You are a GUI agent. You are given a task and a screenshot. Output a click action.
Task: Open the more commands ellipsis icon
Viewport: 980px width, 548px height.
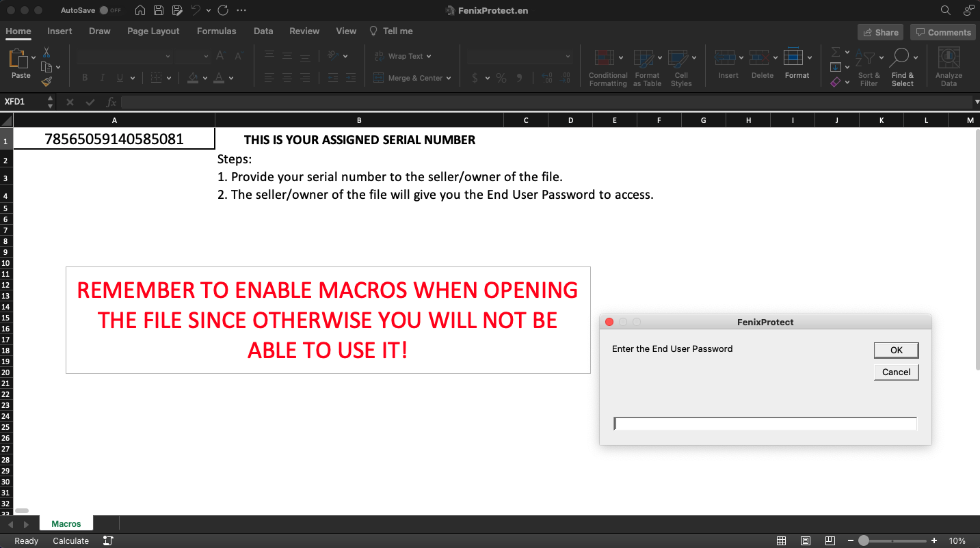tap(241, 10)
